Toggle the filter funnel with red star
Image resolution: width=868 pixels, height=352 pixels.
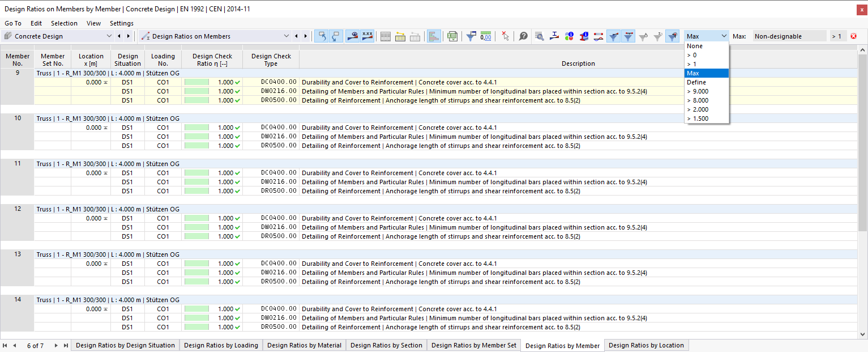672,36
